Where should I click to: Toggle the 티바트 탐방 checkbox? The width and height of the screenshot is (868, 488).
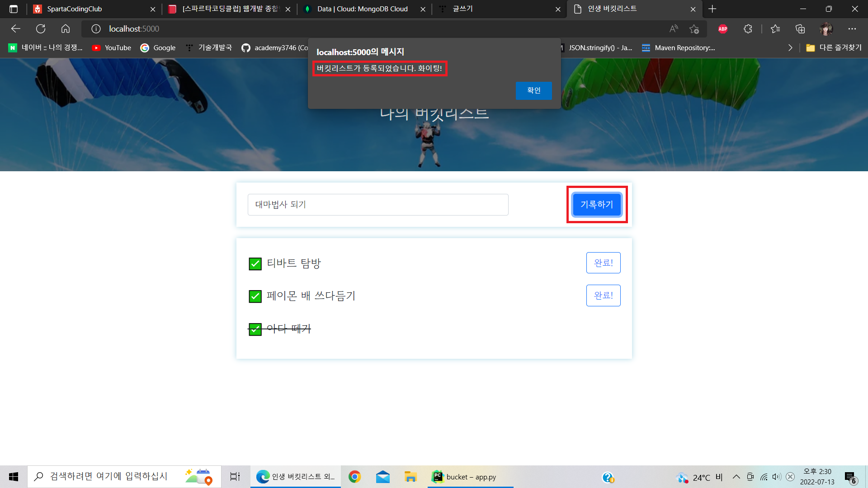click(x=255, y=264)
